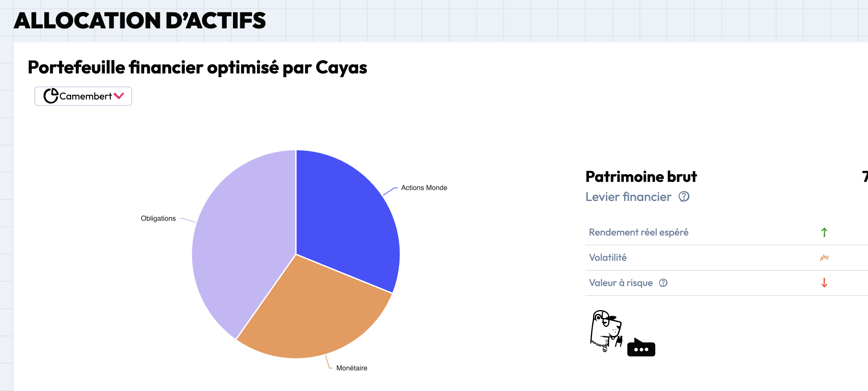Click the Patrimoine brut heading

pyautogui.click(x=641, y=177)
